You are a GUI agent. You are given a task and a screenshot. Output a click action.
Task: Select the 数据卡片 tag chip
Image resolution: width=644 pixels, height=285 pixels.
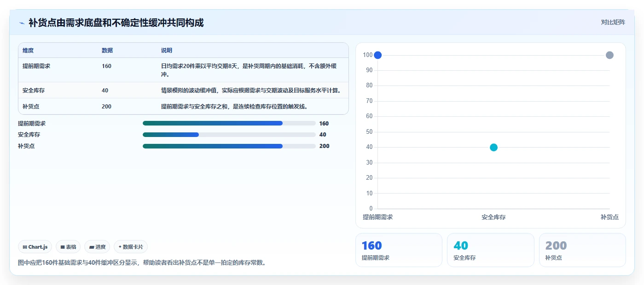click(131, 247)
